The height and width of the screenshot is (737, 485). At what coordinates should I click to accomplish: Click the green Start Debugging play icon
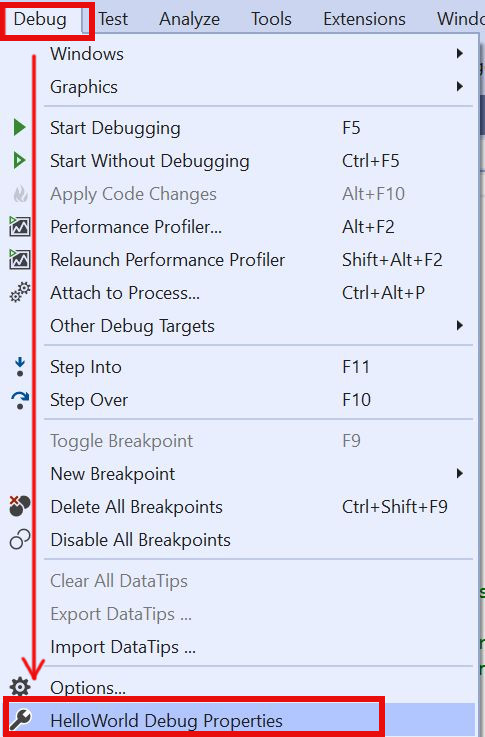(19, 127)
